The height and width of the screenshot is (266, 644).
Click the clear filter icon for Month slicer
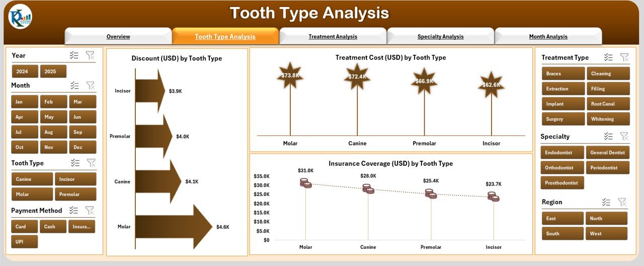click(x=91, y=86)
